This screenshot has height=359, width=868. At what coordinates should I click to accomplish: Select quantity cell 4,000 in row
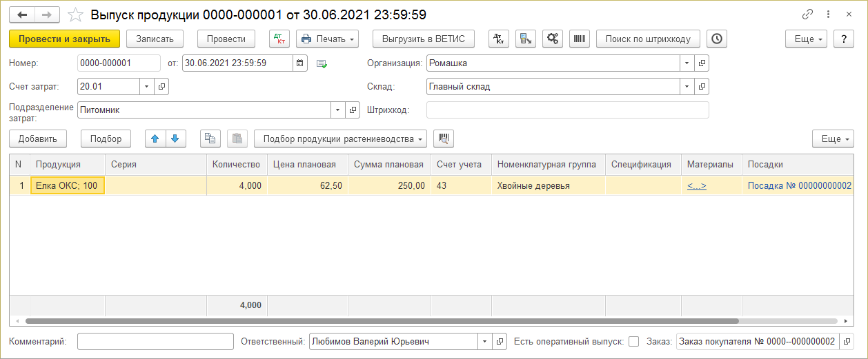(237, 185)
